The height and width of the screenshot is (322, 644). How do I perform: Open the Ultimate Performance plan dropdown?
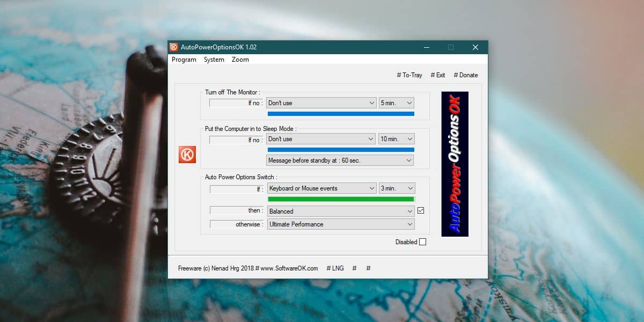[341, 224]
